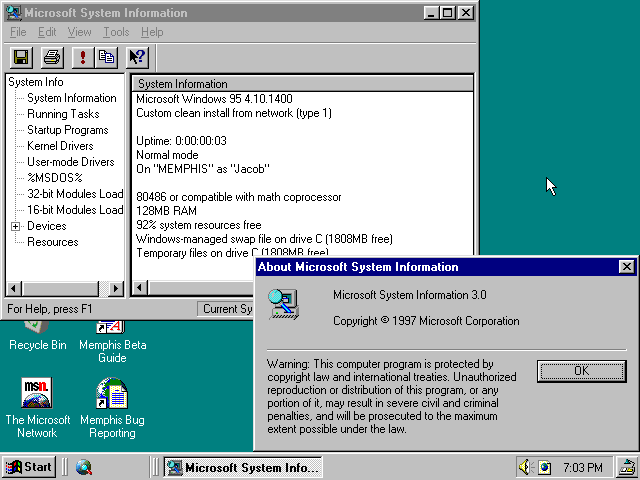Click the 'Microsoft Windows 95 4.10.1400' line
The image size is (640, 480).
214,99
